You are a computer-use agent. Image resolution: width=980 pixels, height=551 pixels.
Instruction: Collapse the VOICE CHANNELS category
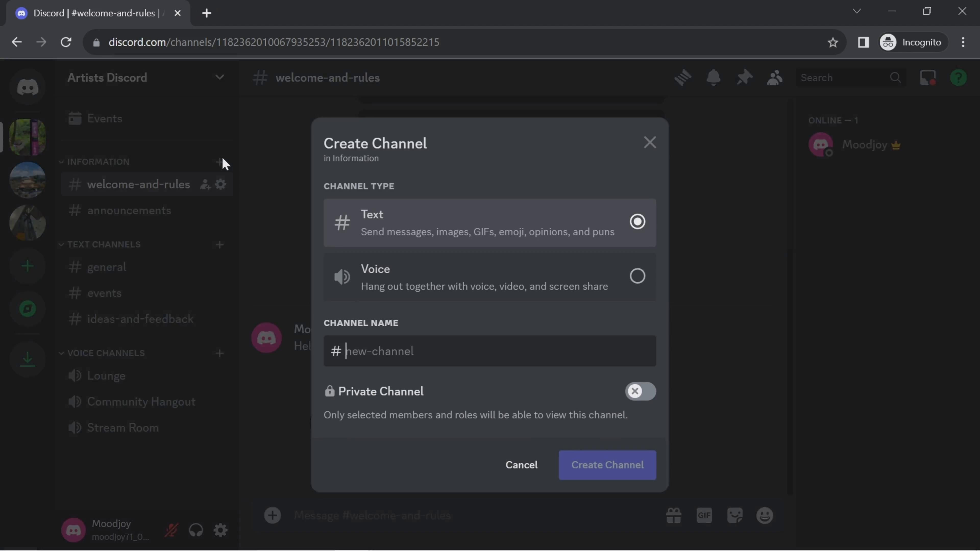tap(106, 353)
